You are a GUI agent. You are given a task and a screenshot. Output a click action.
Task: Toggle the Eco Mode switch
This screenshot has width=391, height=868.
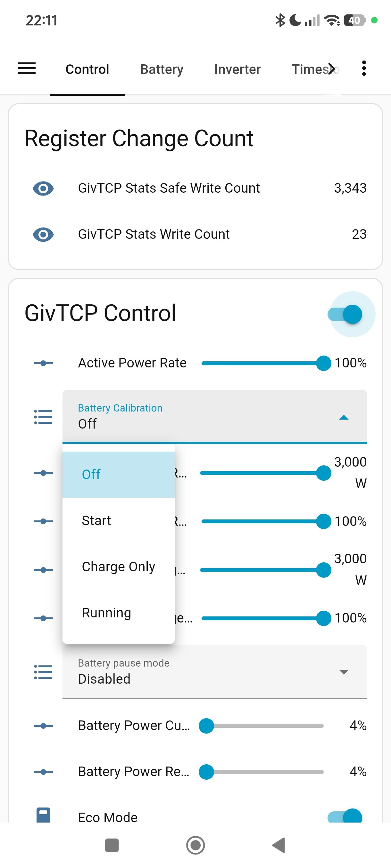pos(345,816)
